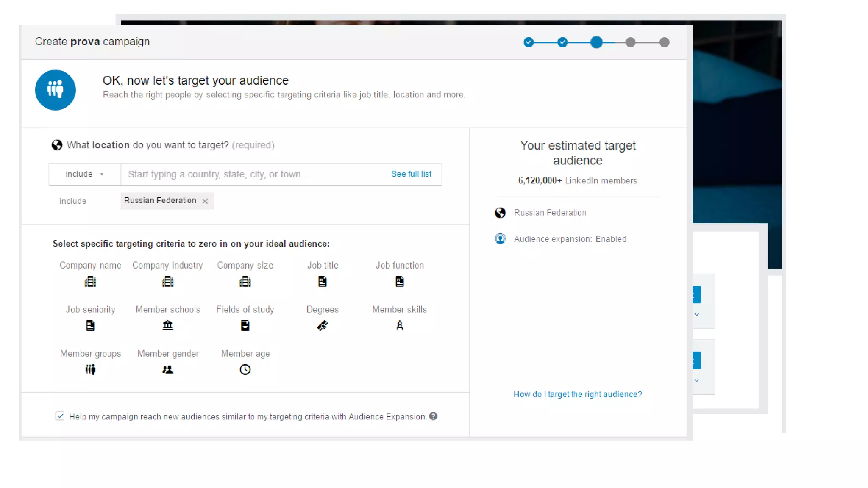Open the Member groups people icon
This screenshot has width=868, height=488.
tap(90, 370)
